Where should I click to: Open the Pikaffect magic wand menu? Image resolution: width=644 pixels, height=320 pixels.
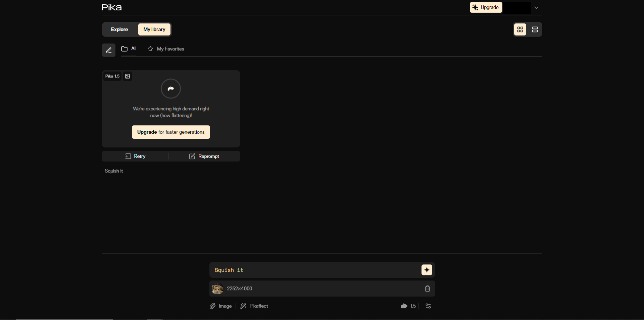coord(254,306)
